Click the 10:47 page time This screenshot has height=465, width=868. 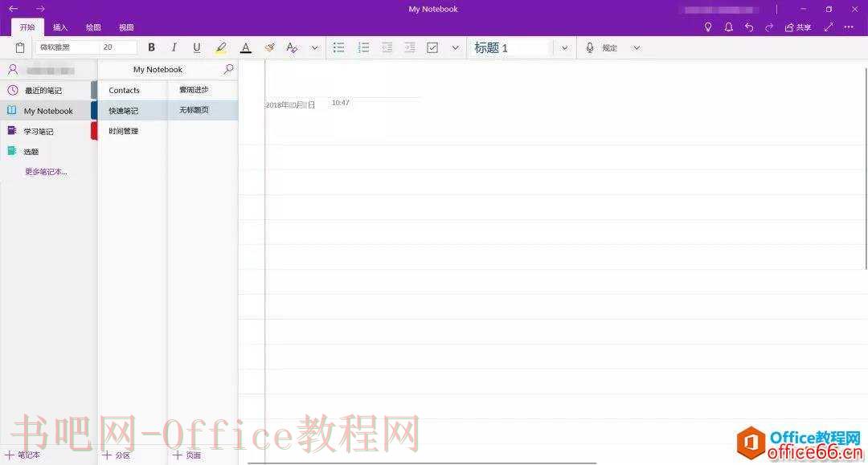click(341, 103)
